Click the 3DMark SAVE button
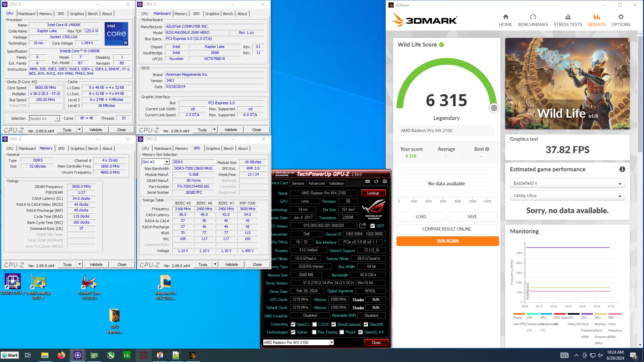The width and height of the screenshot is (644, 362). point(472,217)
